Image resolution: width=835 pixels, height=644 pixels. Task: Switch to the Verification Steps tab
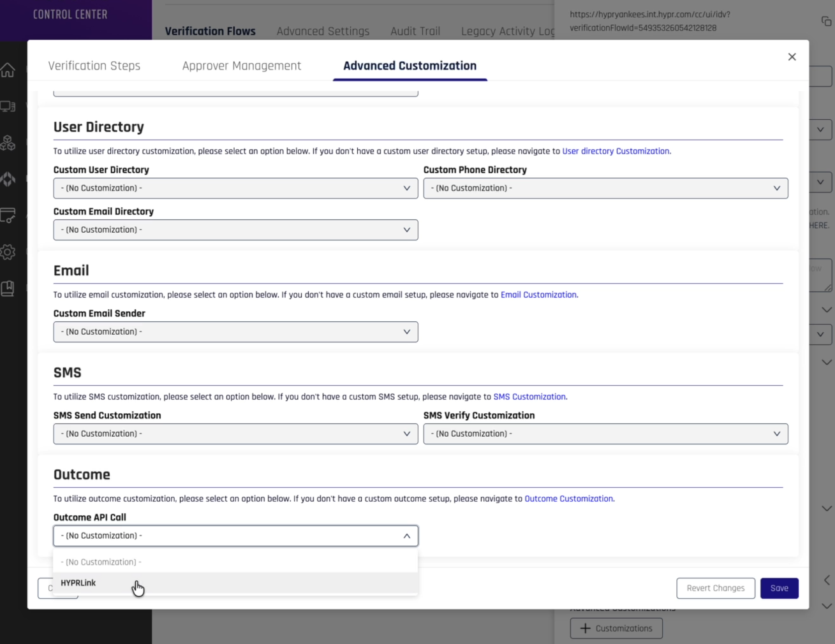pyautogui.click(x=94, y=66)
